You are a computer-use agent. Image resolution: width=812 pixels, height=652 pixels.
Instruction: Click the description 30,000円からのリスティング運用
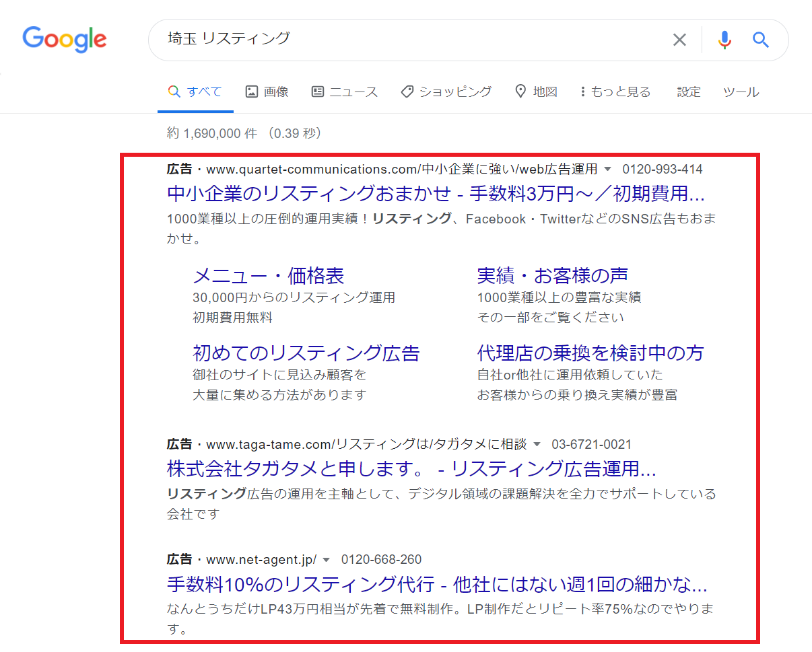(x=294, y=297)
